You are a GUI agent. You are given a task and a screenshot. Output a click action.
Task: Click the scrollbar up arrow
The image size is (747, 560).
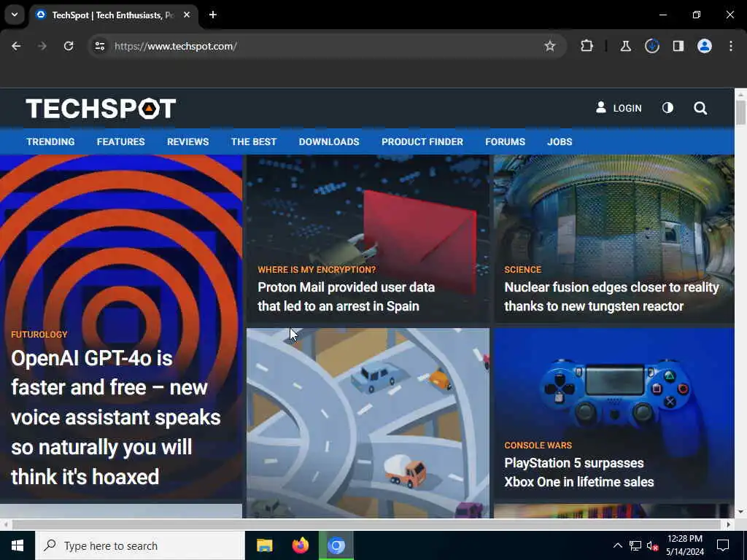(x=740, y=94)
